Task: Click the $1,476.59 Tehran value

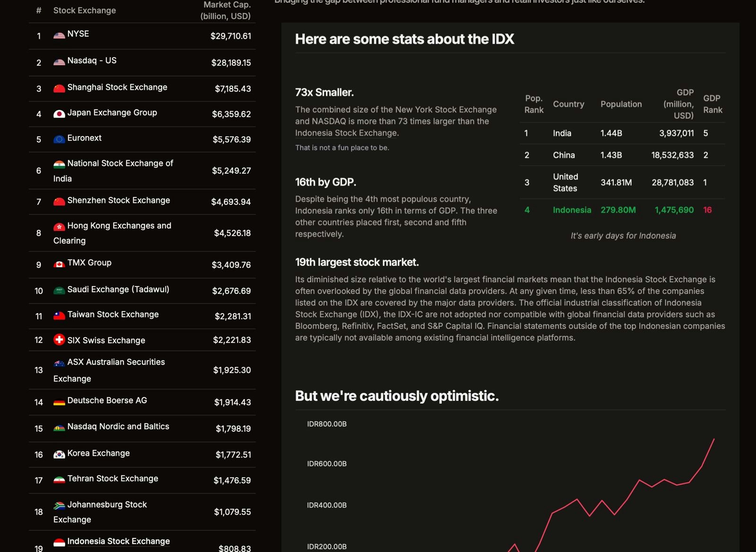Action: tap(232, 480)
